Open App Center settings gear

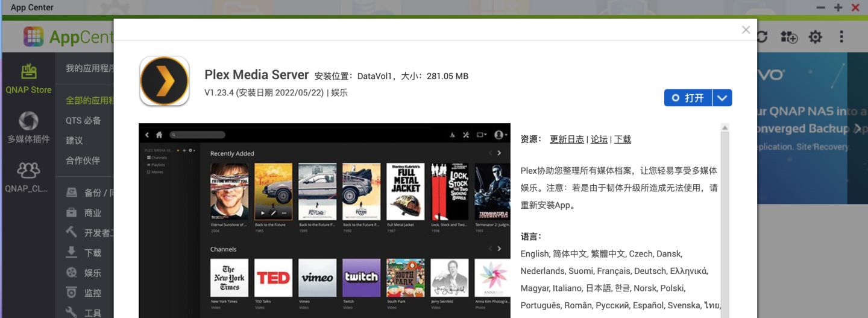[x=816, y=37]
